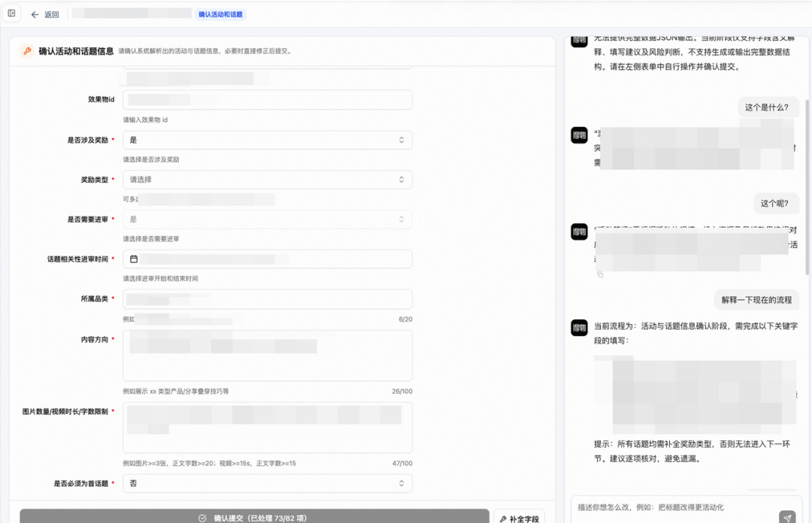Click the back arrow icon
Image resolution: width=812 pixels, height=523 pixels.
point(35,14)
